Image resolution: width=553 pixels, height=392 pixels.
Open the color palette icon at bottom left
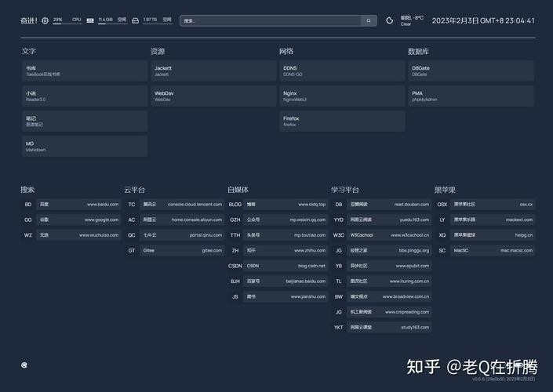point(24,365)
